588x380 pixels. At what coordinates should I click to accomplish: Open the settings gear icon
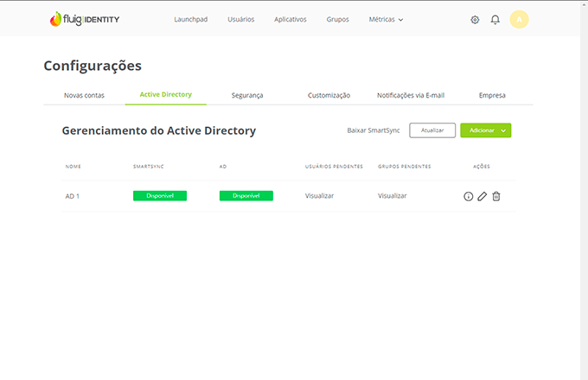tap(475, 20)
